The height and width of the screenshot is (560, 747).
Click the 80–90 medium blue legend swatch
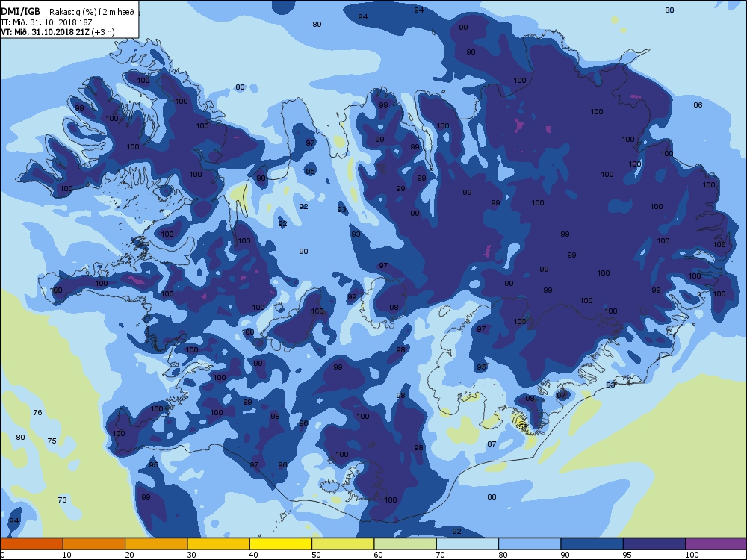click(530, 544)
